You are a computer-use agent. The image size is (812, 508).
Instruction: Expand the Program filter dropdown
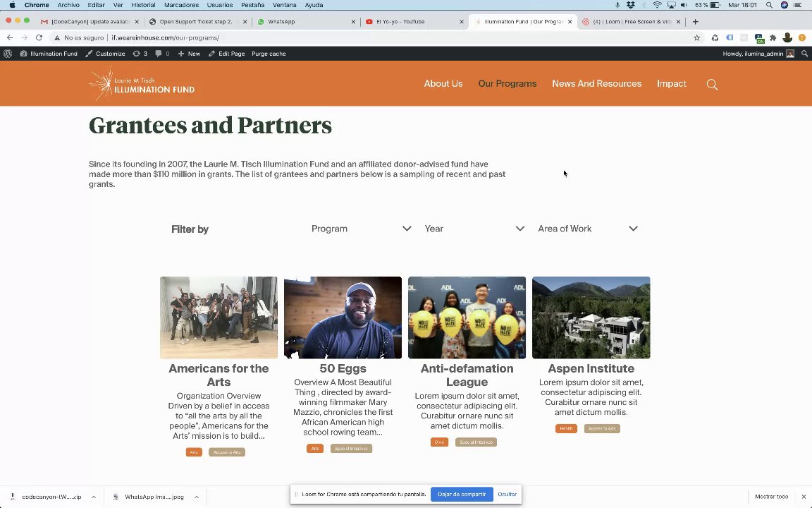click(361, 229)
